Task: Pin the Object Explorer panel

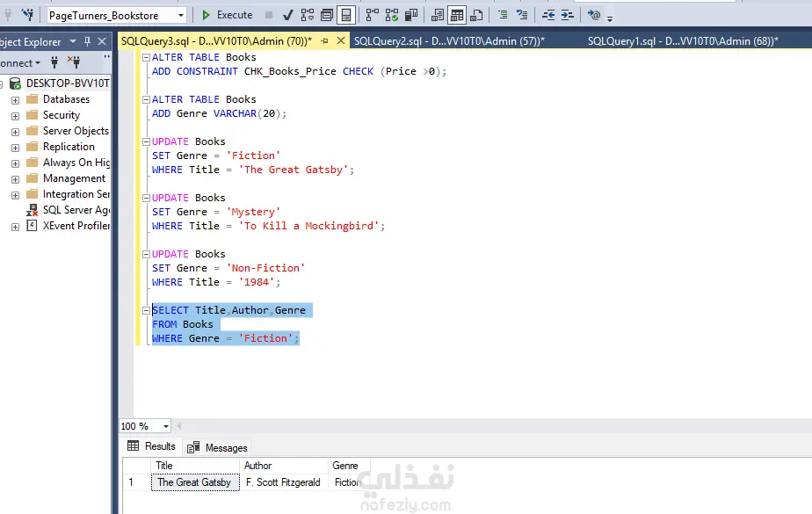Action: click(88, 41)
